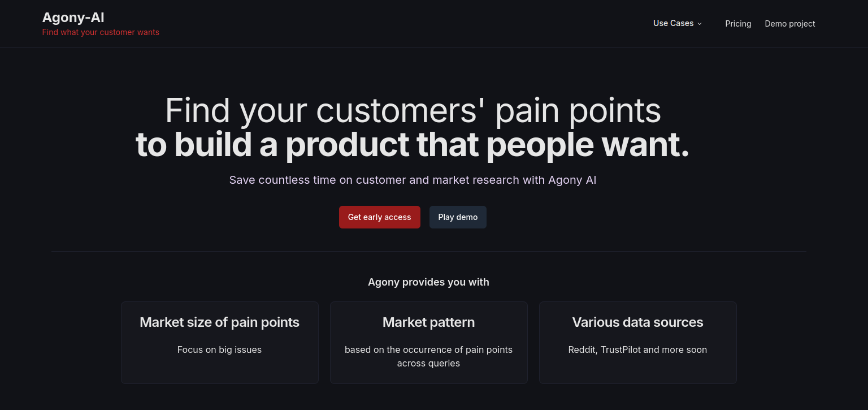Click the Focus on big issues text
Viewport: 868px width, 410px height.
tap(219, 349)
